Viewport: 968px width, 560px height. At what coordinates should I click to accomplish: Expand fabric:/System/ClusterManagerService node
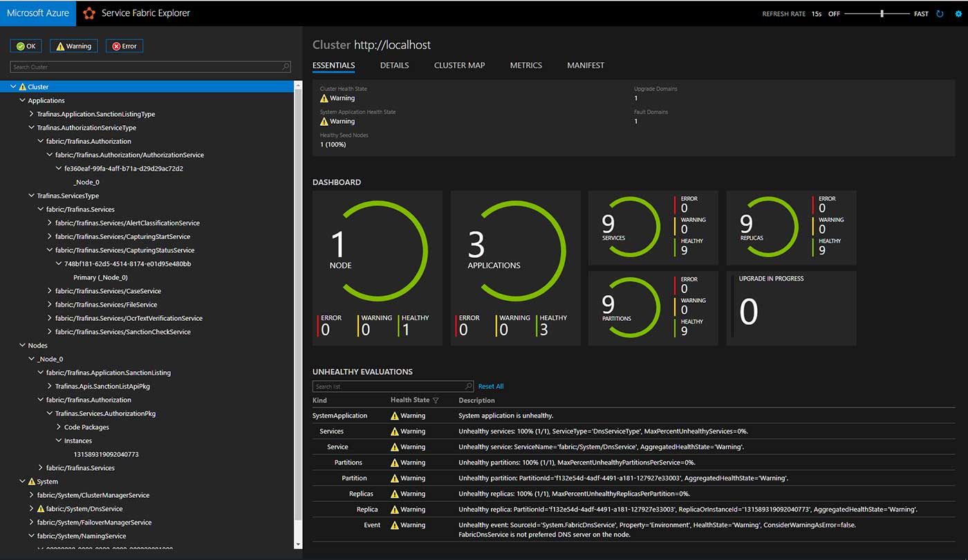[32, 495]
